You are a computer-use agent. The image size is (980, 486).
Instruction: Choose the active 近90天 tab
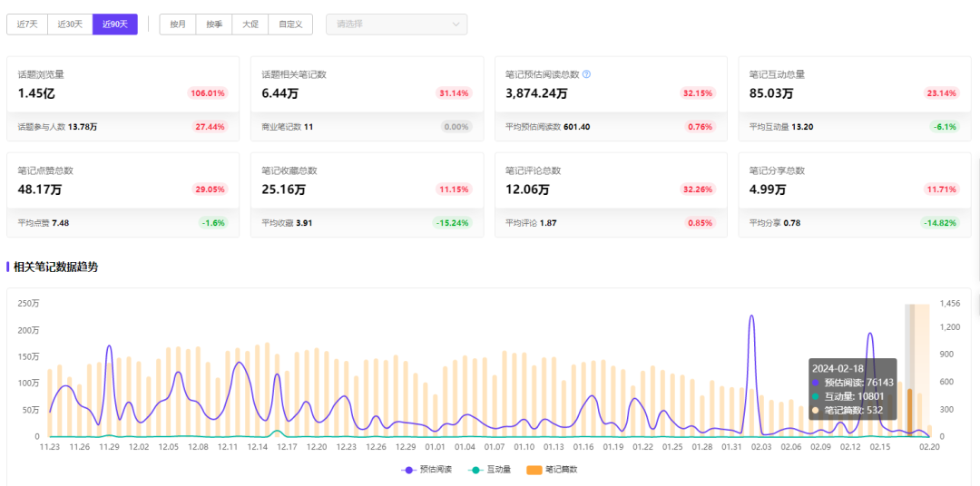[x=114, y=24]
